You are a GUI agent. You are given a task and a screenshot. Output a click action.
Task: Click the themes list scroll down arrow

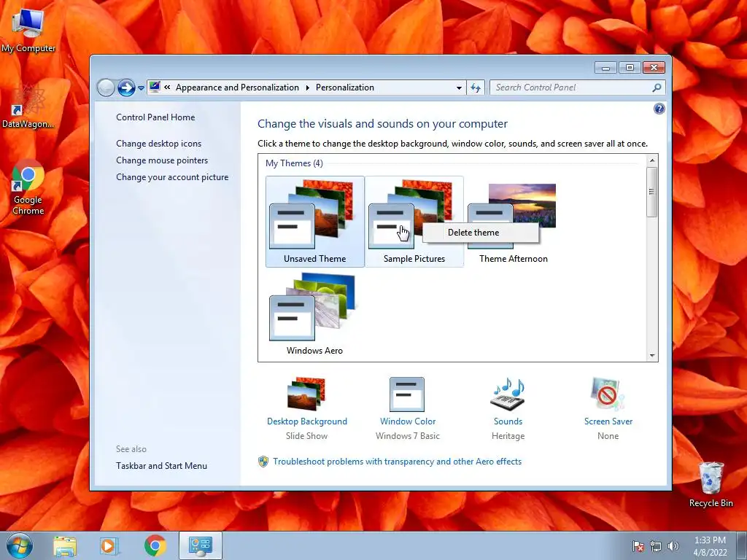point(652,356)
